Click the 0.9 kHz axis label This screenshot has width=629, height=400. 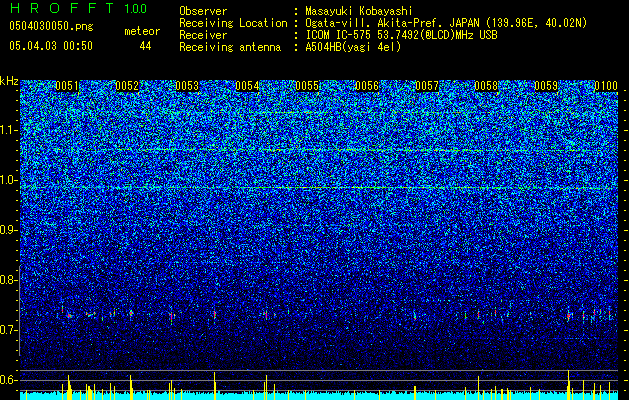pyautogui.click(x=9, y=230)
